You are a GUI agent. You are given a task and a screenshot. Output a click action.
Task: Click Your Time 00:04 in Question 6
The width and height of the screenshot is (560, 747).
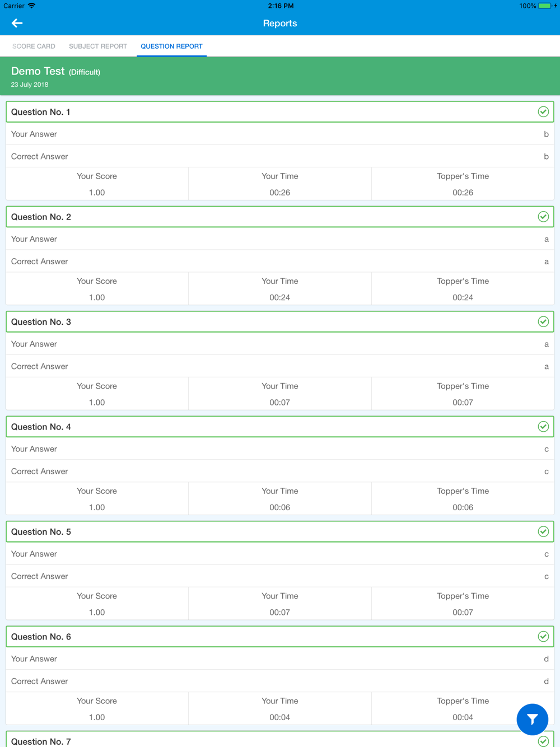[x=280, y=709]
